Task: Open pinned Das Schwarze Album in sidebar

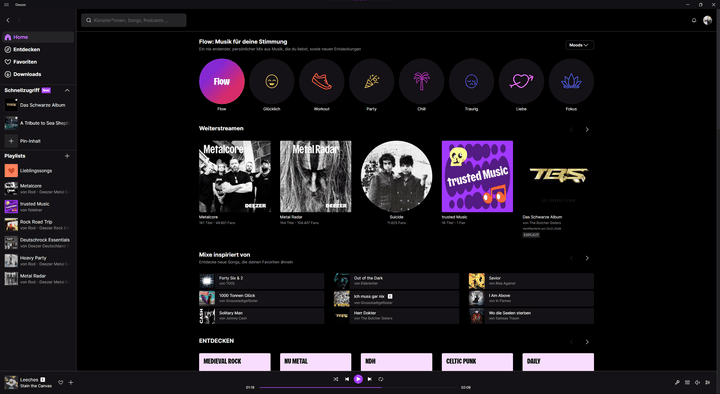Action: coord(38,105)
